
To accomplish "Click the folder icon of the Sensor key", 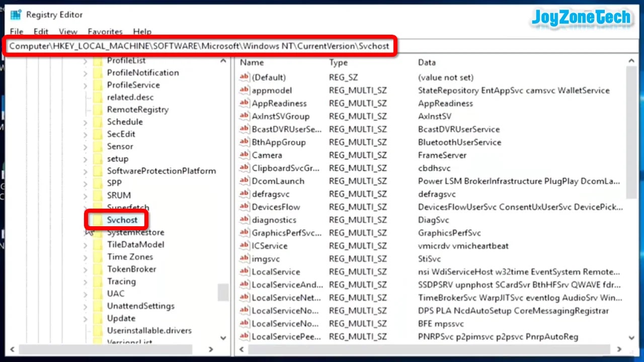I will [98, 146].
